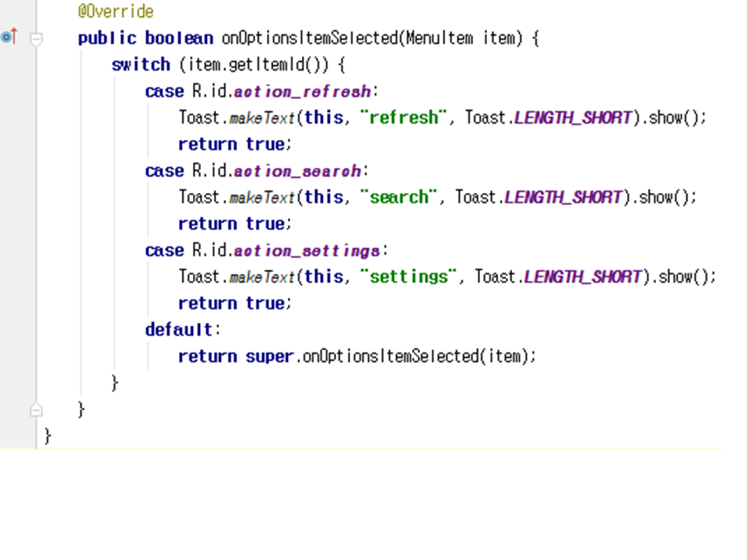Screen dimensions: 747x560
Task: Click LENGTH_SHORT on the search Toast line
Action: pyautogui.click(x=563, y=198)
